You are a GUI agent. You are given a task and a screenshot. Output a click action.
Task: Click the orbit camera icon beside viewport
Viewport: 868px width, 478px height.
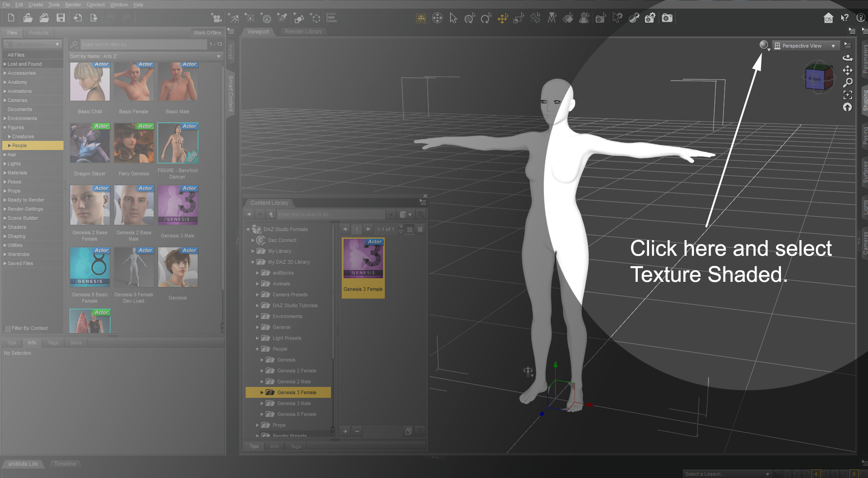coord(848,58)
